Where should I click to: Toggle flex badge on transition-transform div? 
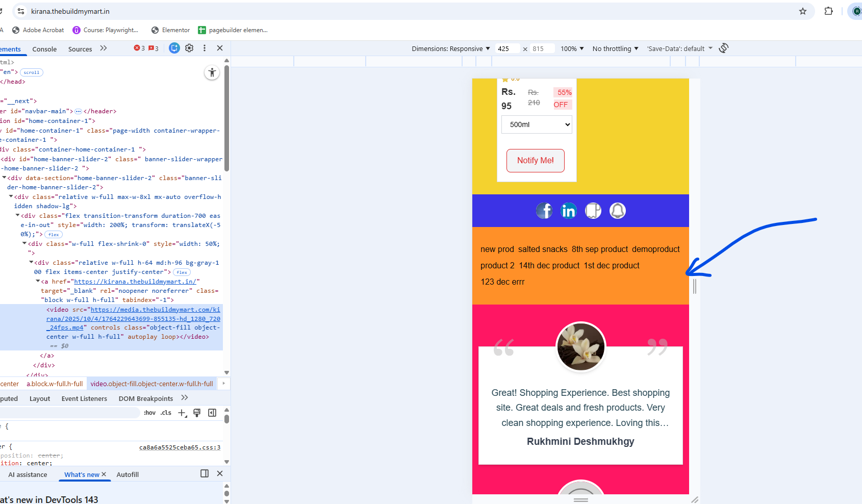pyautogui.click(x=54, y=235)
